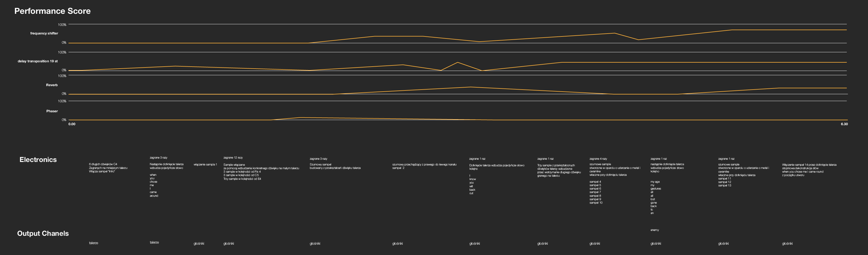
Task: Click the word "came" in the first word list
Action: pyautogui.click(x=153, y=192)
